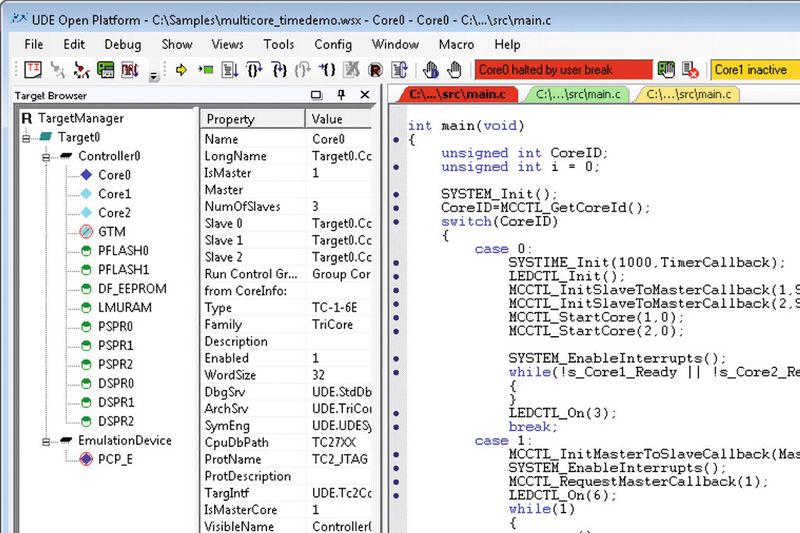Collapse the EmulationDevice tree node
Screen dimensions: 800x533
46,442
